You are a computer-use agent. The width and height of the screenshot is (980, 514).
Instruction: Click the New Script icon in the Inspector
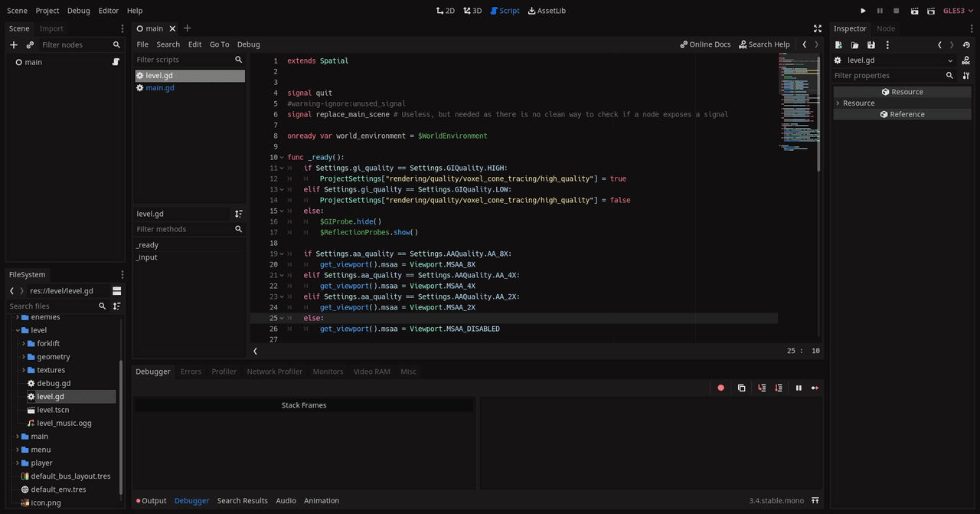coord(837,44)
